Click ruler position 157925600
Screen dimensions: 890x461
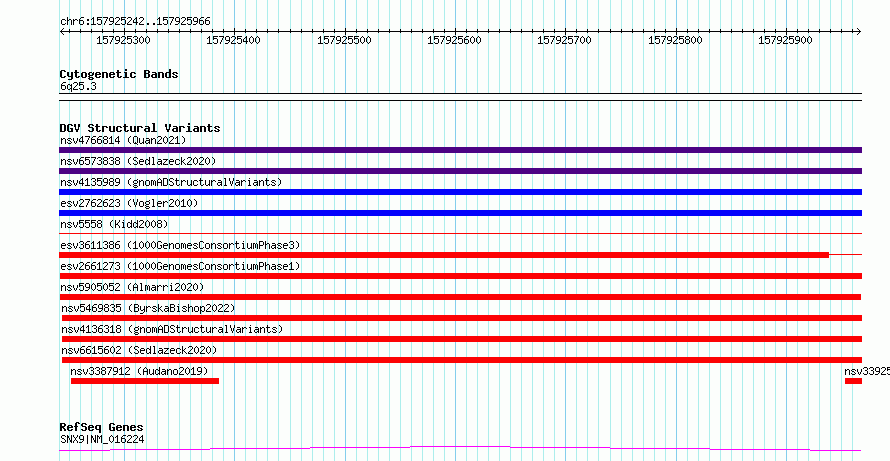(454, 40)
